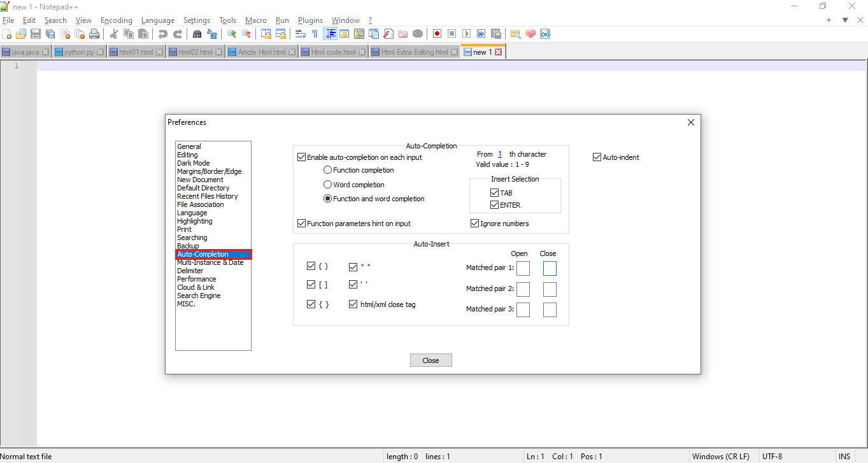868x463 pixels.
Task: Toggle the Word Wrap icon
Action: (300, 34)
